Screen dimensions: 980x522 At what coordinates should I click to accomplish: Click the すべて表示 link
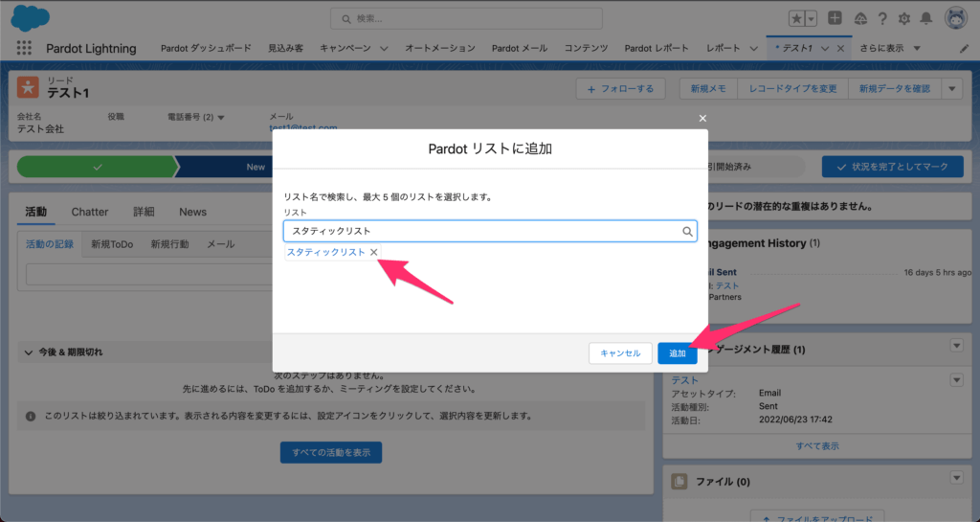(817, 446)
